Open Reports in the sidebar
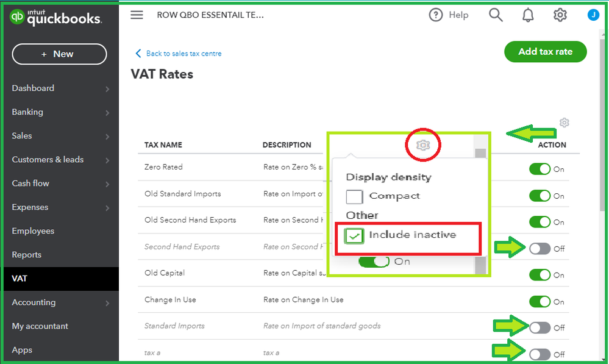This screenshot has width=609, height=364. point(27,255)
